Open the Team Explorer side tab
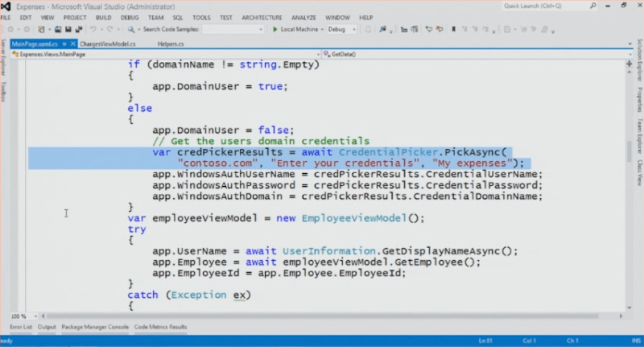 point(639,135)
